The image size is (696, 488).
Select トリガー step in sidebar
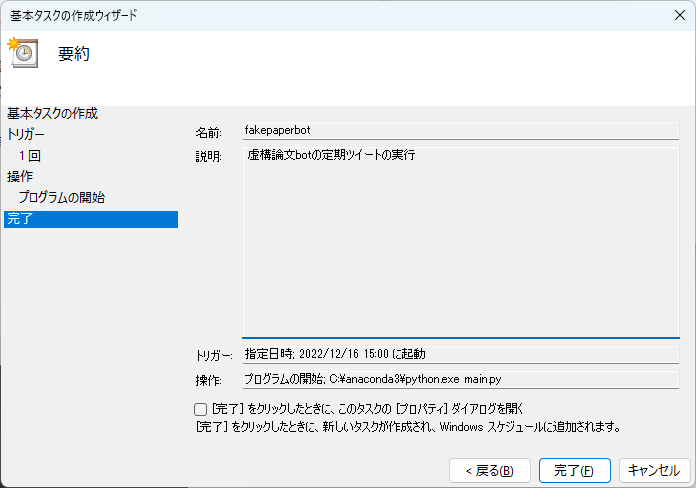click(x=26, y=135)
